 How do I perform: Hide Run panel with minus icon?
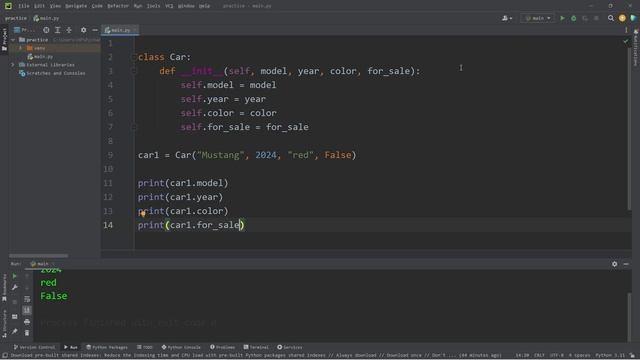tap(626, 264)
